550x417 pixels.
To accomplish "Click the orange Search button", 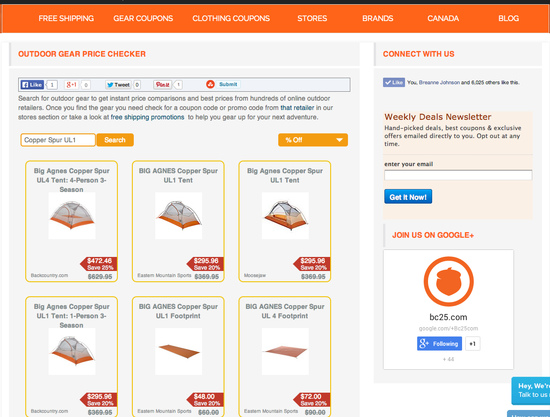I will click(x=115, y=140).
